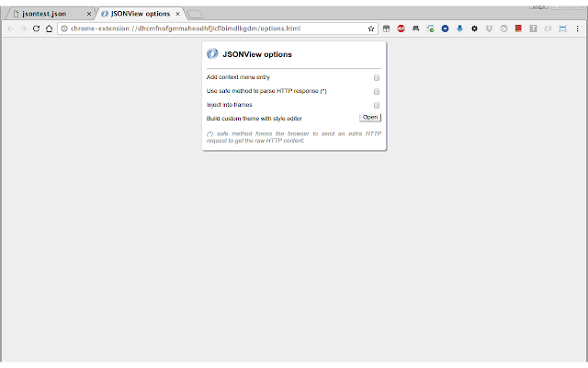Click the grey chain link extension icon

point(548,29)
